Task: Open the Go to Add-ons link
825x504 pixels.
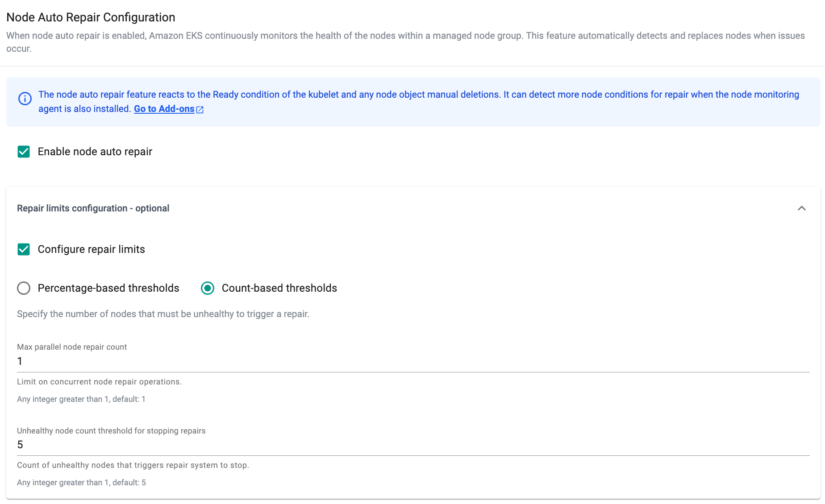Action: (164, 109)
